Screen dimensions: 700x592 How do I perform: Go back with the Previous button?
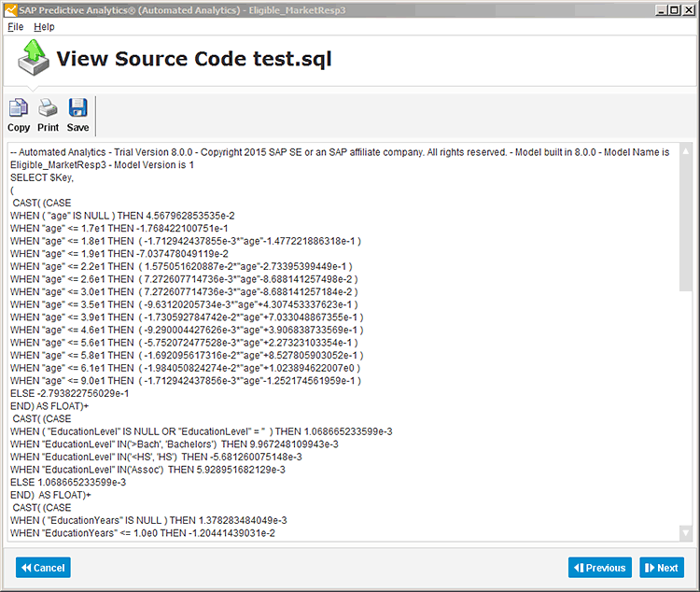click(599, 568)
